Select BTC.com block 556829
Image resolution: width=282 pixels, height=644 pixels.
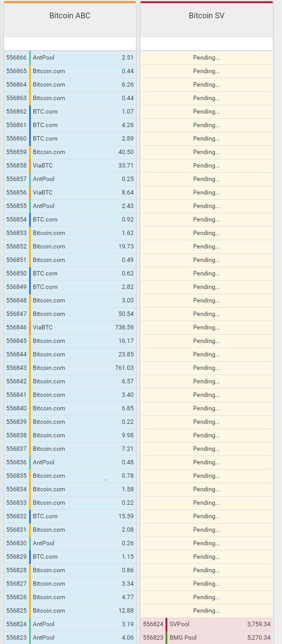point(70,557)
